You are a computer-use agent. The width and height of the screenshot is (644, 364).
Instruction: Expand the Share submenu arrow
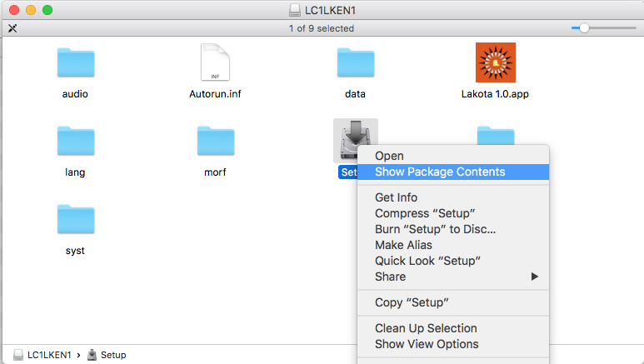click(534, 277)
